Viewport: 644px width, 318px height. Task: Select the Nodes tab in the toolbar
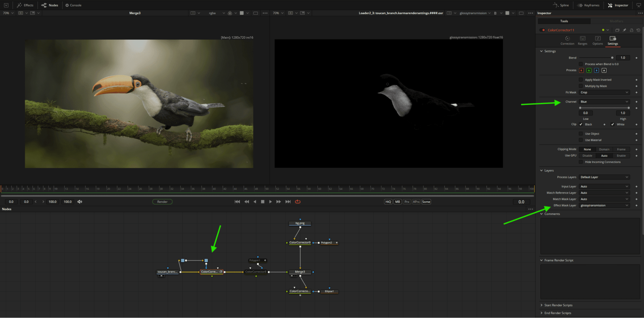coord(50,5)
